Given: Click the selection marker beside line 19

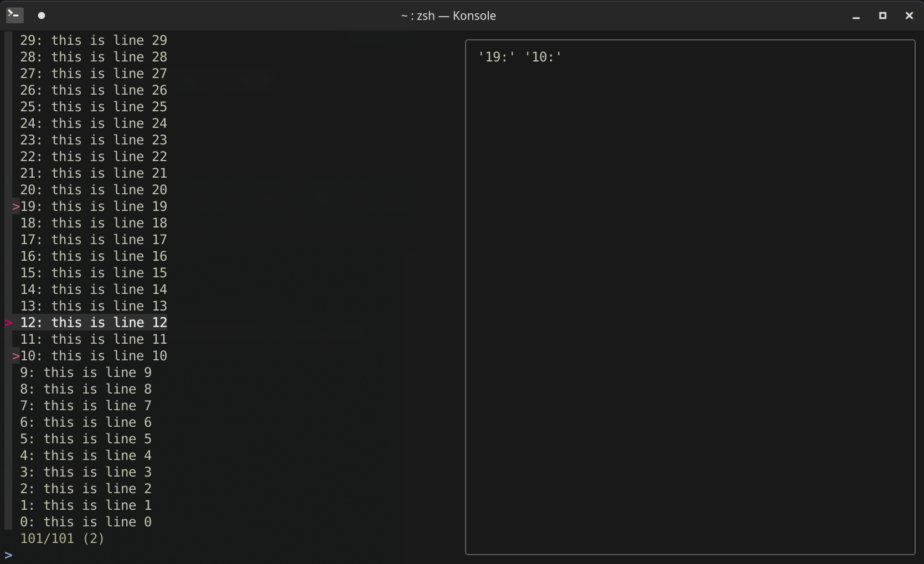Looking at the screenshot, I should click(16, 207).
